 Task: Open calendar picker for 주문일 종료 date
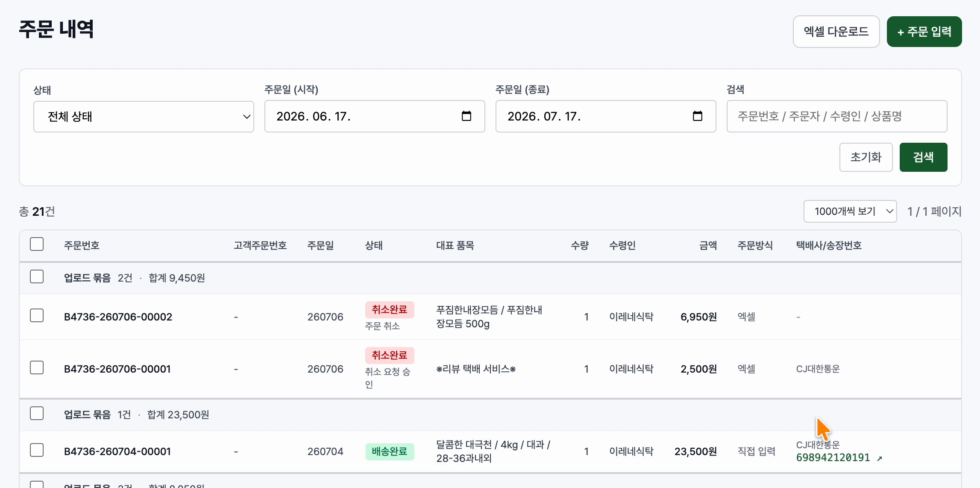pyautogui.click(x=697, y=116)
